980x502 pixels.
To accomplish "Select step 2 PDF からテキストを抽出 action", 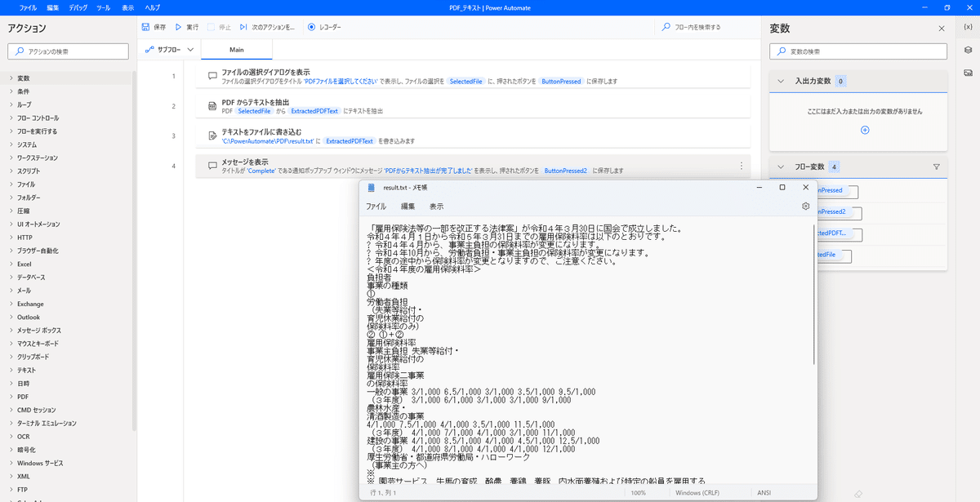I will [474, 106].
